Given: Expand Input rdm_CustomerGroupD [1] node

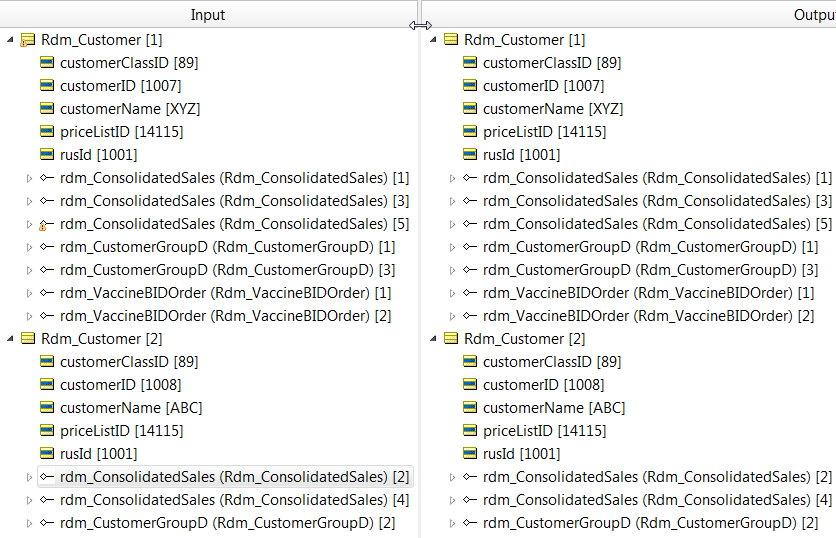Looking at the screenshot, I should [29, 247].
